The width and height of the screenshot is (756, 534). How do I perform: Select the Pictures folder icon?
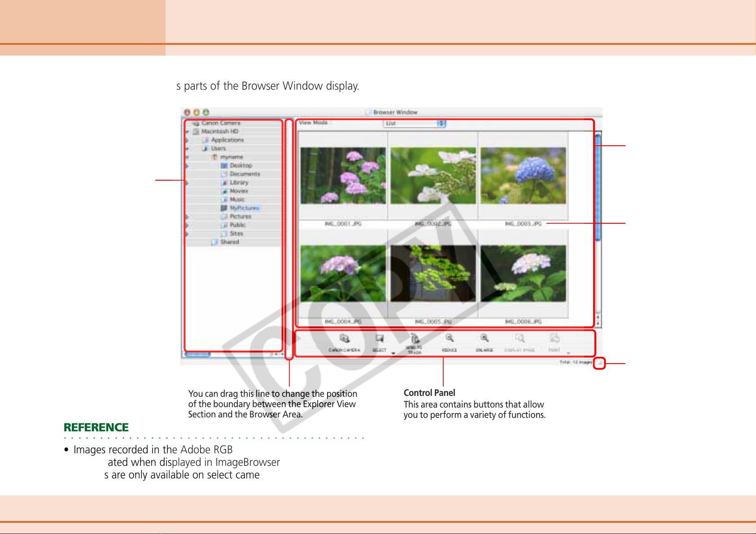(224, 217)
